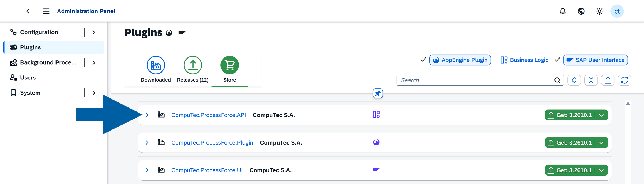Switch to the Downloaded tab
The width and height of the screenshot is (644, 184).
156,69
